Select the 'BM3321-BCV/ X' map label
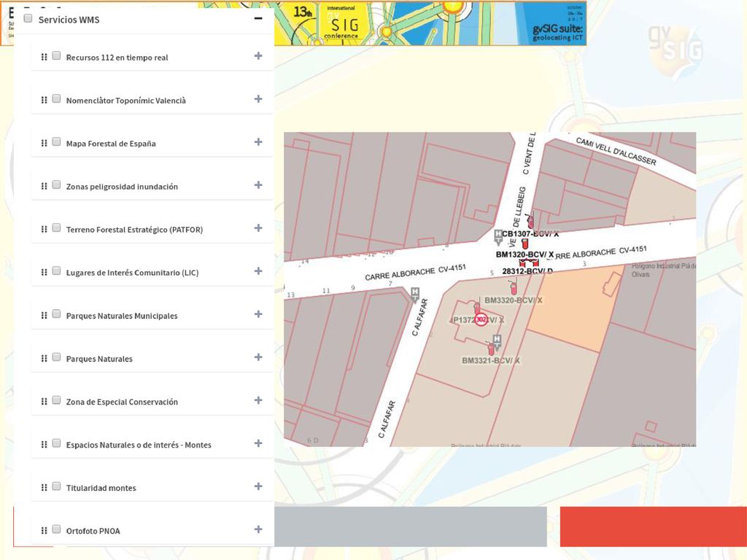The height and width of the screenshot is (560, 747). point(491,360)
